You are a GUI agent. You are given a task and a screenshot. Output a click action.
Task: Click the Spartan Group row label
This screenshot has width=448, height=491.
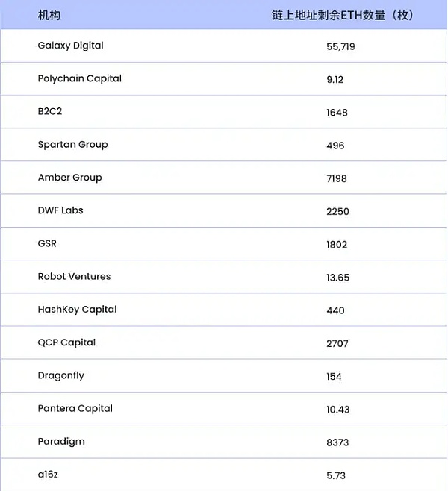pyautogui.click(x=73, y=145)
